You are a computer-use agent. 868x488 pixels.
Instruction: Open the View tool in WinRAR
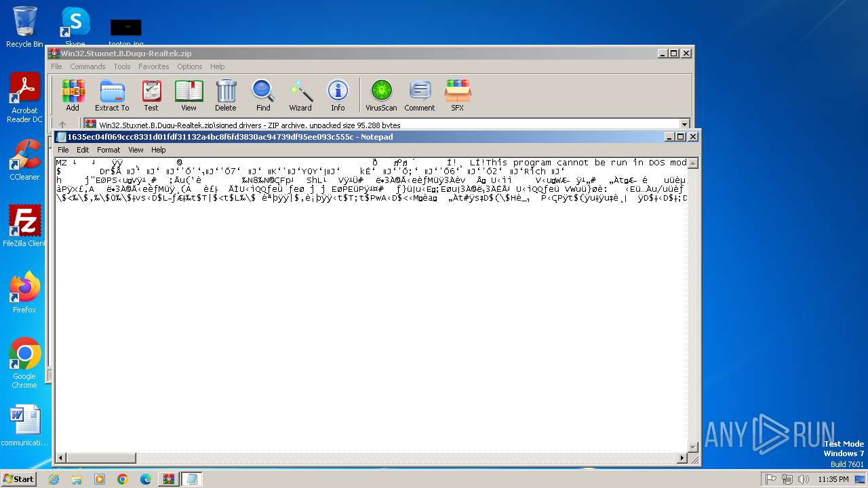point(189,96)
